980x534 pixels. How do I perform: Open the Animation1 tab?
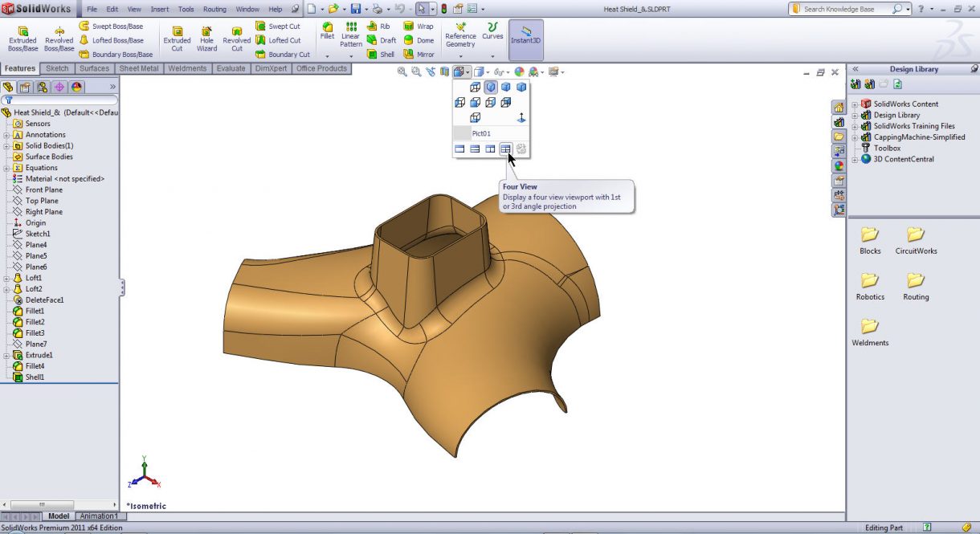click(99, 516)
